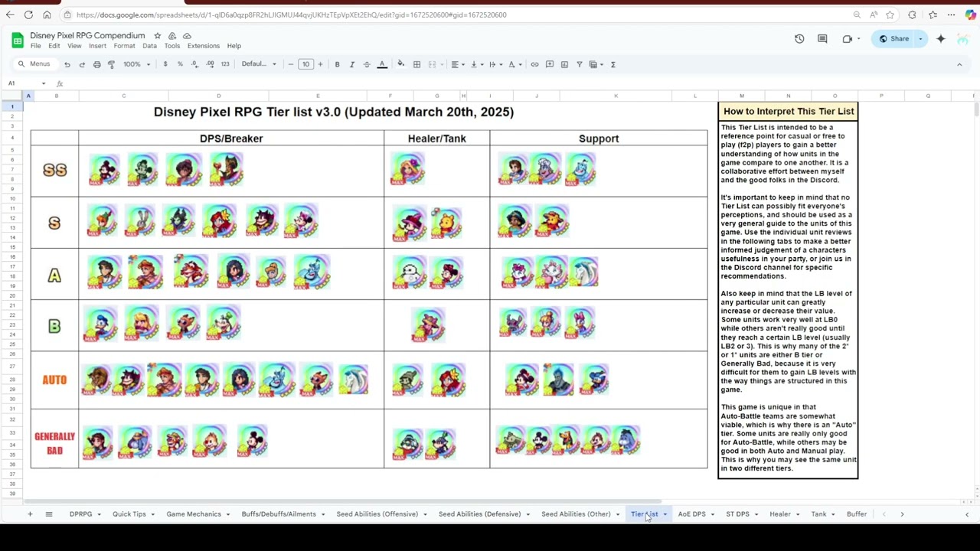Open the Edit menu
The image size is (980, 551).
tap(54, 46)
